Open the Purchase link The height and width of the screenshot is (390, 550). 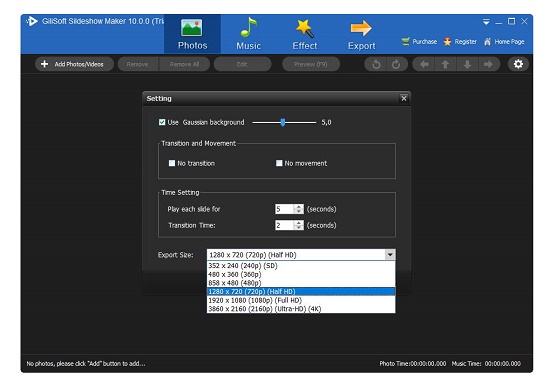tap(420, 42)
